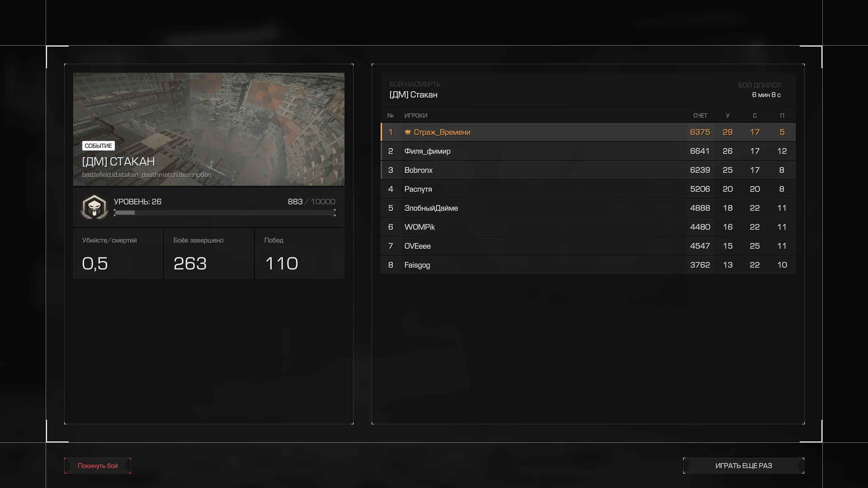Click the № column header
Image resolution: width=868 pixels, height=488 pixels.
391,116
